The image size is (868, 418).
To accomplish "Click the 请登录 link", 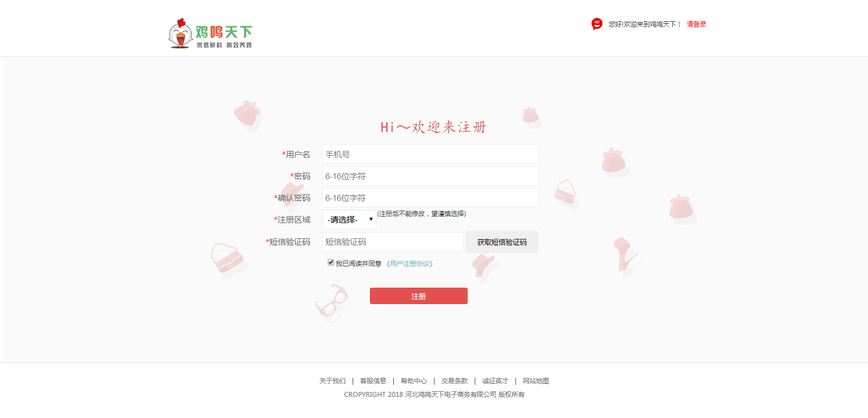I will [697, 24].
